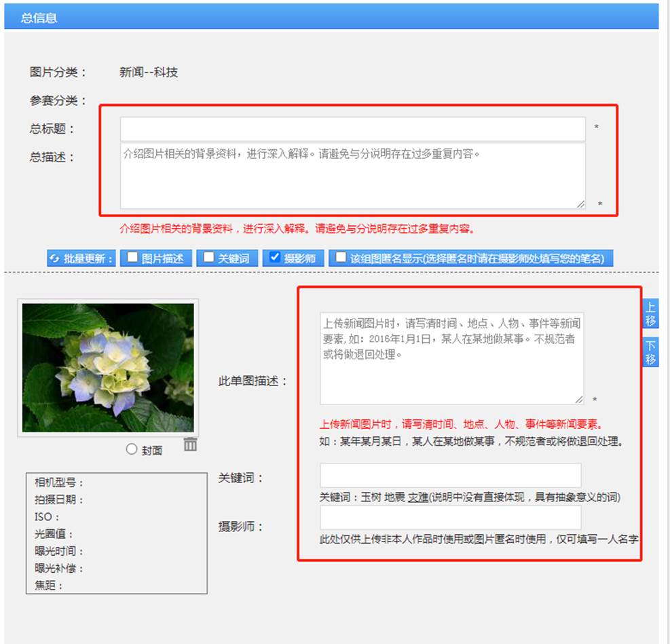Check the 该组图匿名显示 anonymous display option
Image resolution: width=670 pixels, height=644 pixels.
point(339,257)
